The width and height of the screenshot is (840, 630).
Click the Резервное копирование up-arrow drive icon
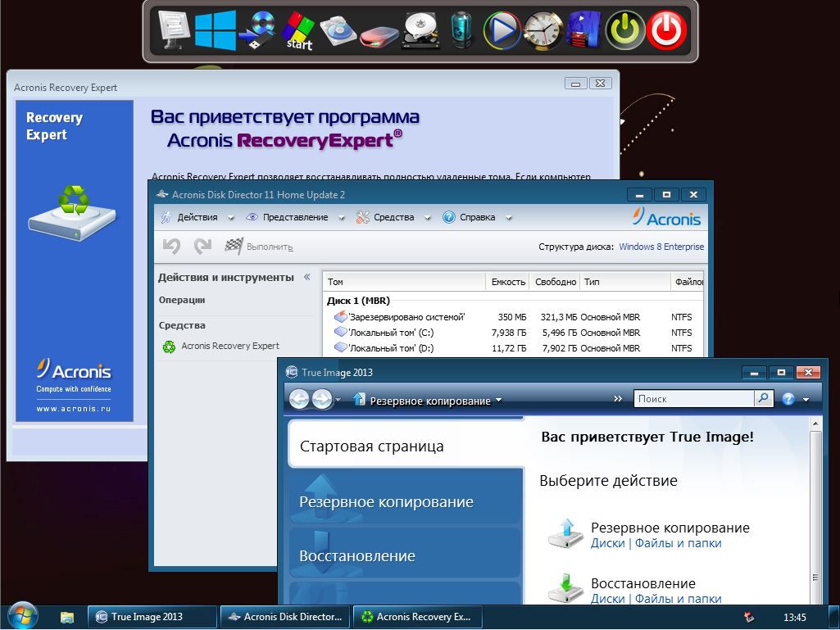pyautogui.click(x=565, y=533)
